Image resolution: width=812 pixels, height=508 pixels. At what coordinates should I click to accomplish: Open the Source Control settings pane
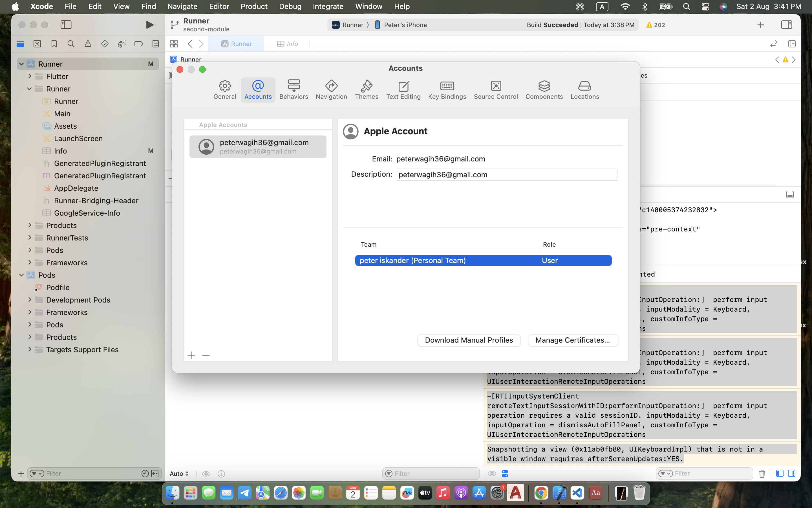pyautogui.click(x=496, y=90)
